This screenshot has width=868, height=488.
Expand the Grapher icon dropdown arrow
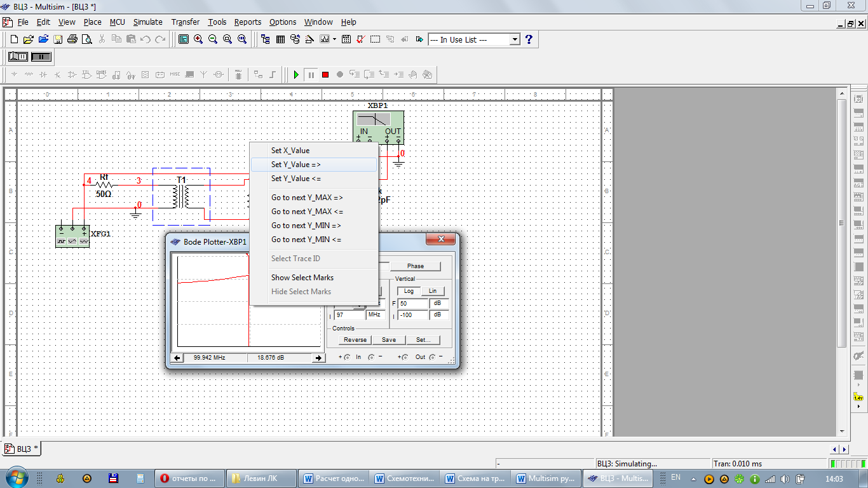[x=334, y=39]
